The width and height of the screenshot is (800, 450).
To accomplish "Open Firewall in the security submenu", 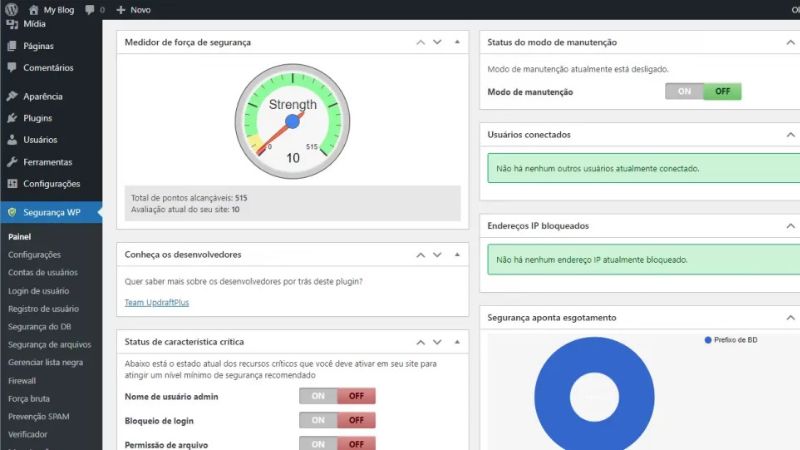I will (x=22, y=381).
